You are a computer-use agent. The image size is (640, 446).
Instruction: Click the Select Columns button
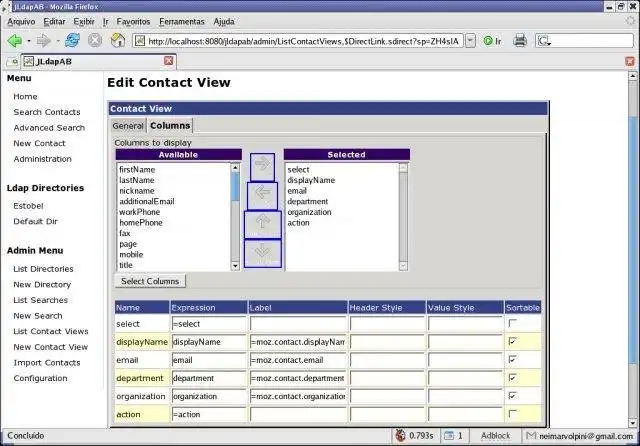coord(150,281)
